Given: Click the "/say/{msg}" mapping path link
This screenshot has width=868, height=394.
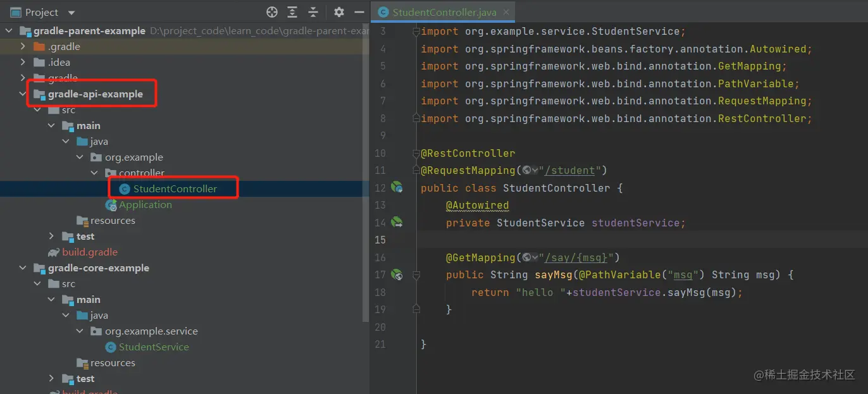Looking at the screenshot, I should coord(576,257).
